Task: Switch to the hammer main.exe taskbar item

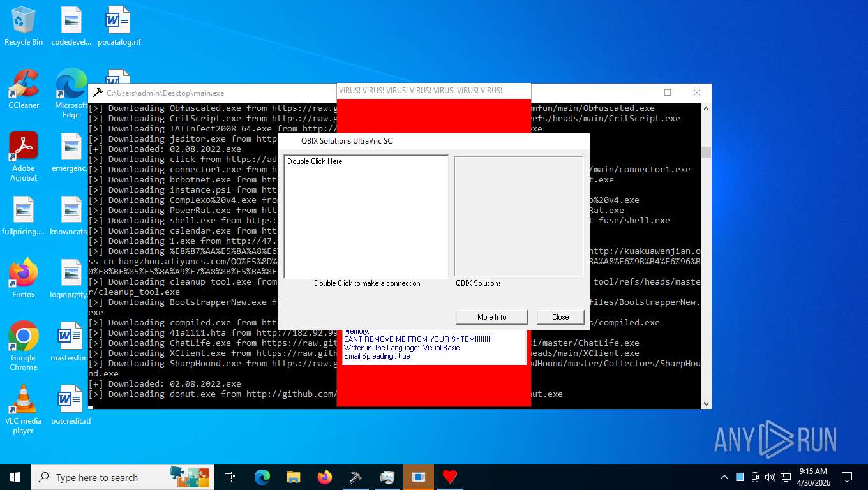Action: click(x=356, y=477)
